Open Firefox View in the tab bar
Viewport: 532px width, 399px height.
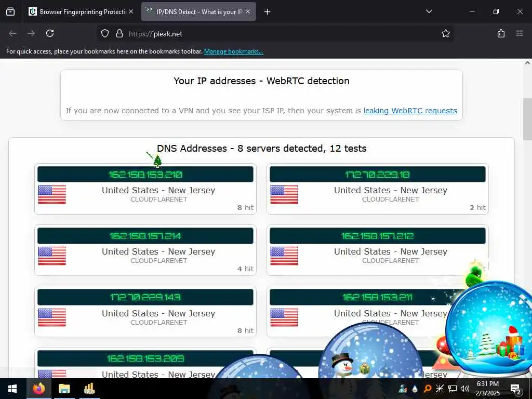(10, 11)
